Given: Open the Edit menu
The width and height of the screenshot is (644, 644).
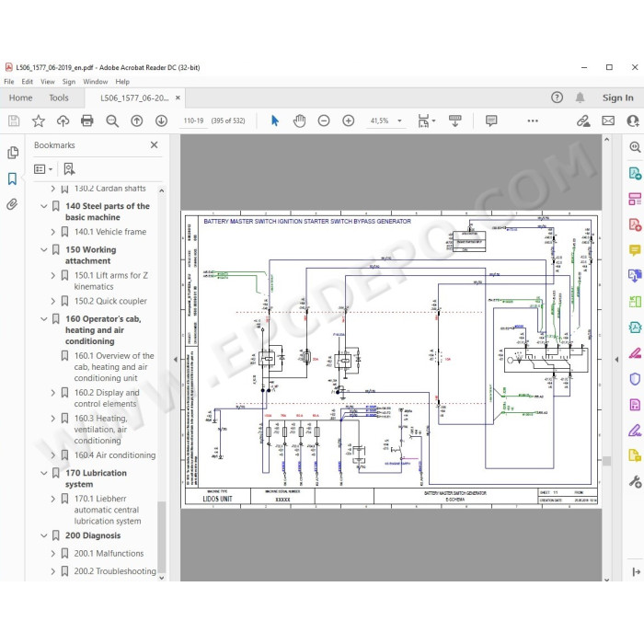Looking at the screenshot, I should coord(27,82).
